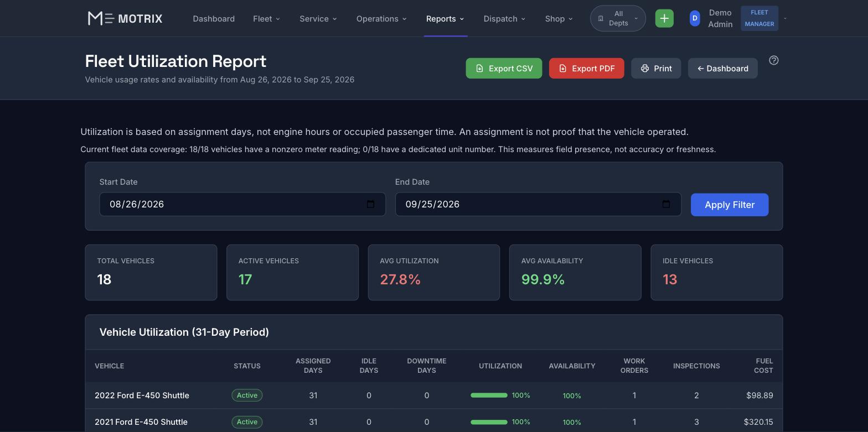This screenshot has width=868, height=432.
Task: Go to the Dashboard nav item
Action: 214,18
